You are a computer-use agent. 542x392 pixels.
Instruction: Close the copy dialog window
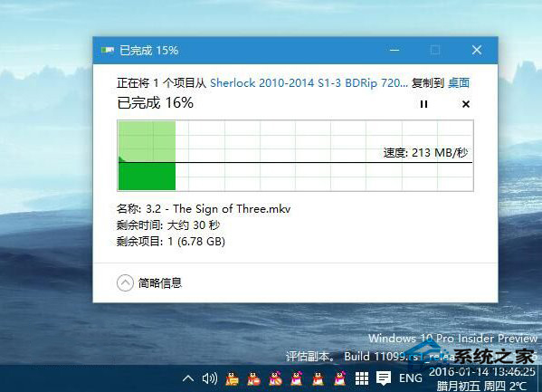(477, 50)
